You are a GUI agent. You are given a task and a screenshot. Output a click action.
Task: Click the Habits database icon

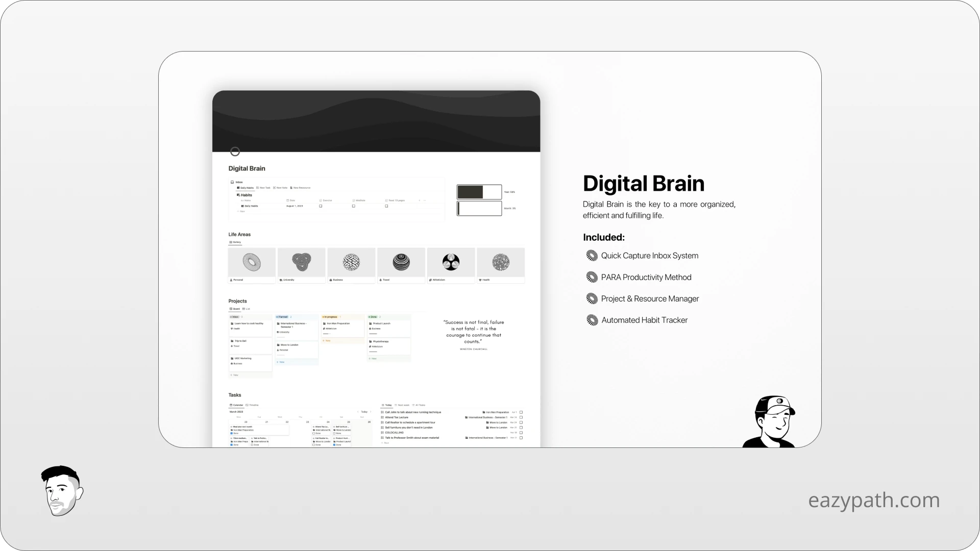click(238, 195)
